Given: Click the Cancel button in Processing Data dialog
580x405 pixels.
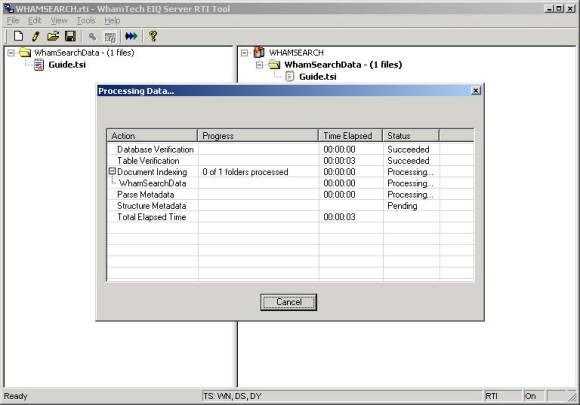Looking at the screenshot, I should [x=289, y=302].
